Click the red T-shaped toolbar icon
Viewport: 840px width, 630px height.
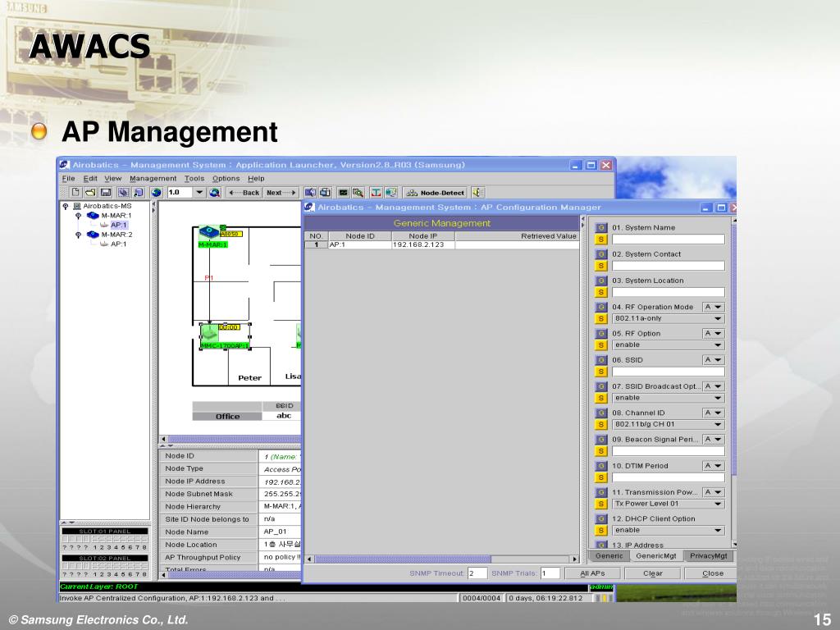coord(376,192)
